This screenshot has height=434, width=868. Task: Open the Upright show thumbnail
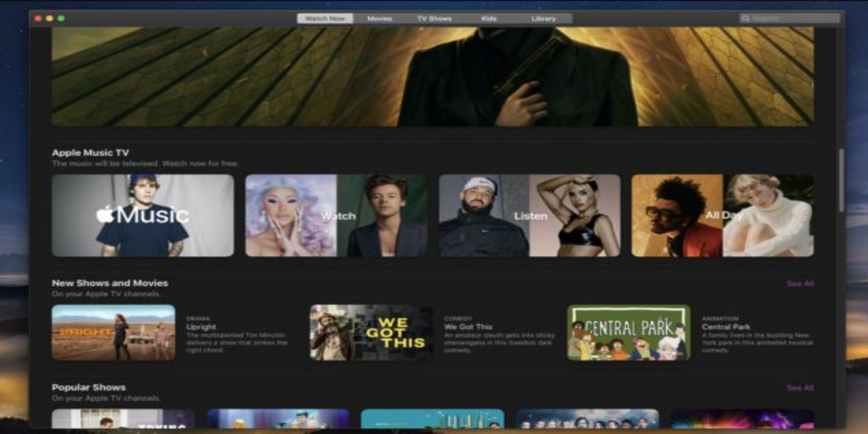[x=114, y=332]
